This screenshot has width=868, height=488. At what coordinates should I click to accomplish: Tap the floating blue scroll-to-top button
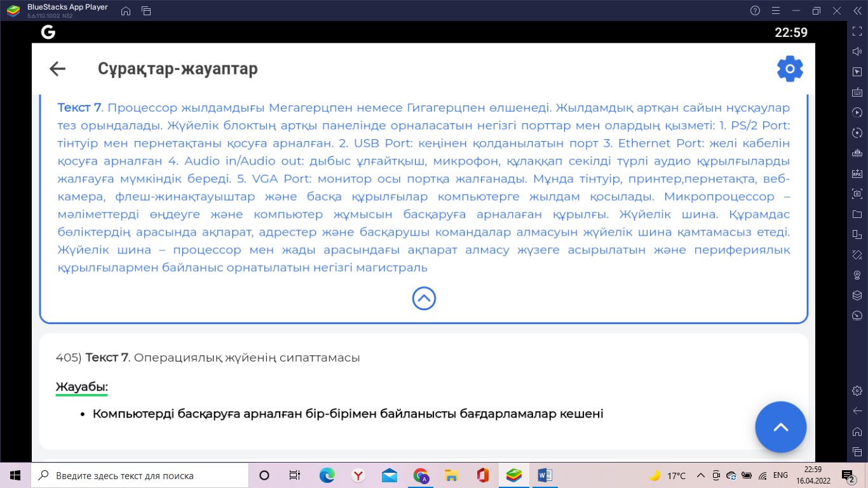(780, 427)
